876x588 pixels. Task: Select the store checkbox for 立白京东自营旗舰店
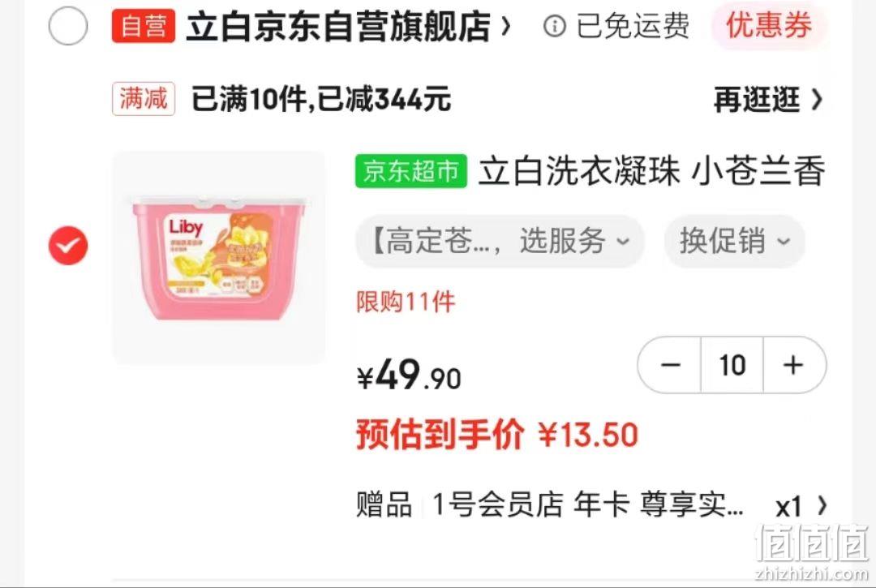[68, 26]
